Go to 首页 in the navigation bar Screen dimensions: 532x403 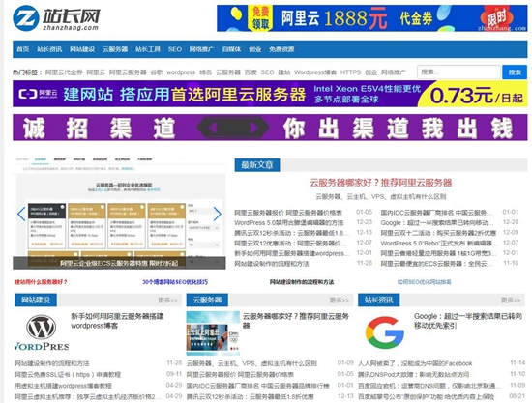tap(23, 49)
